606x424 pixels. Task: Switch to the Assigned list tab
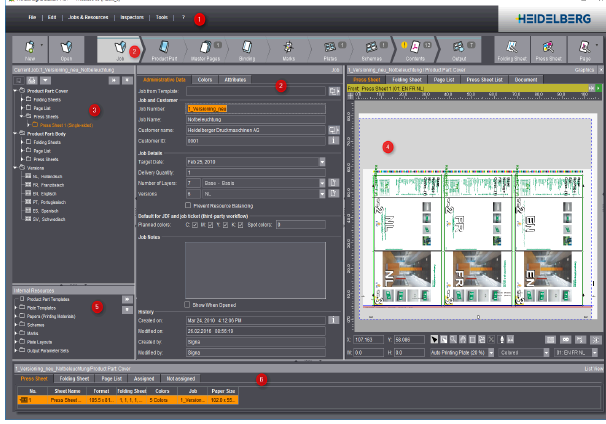(144, 379)
